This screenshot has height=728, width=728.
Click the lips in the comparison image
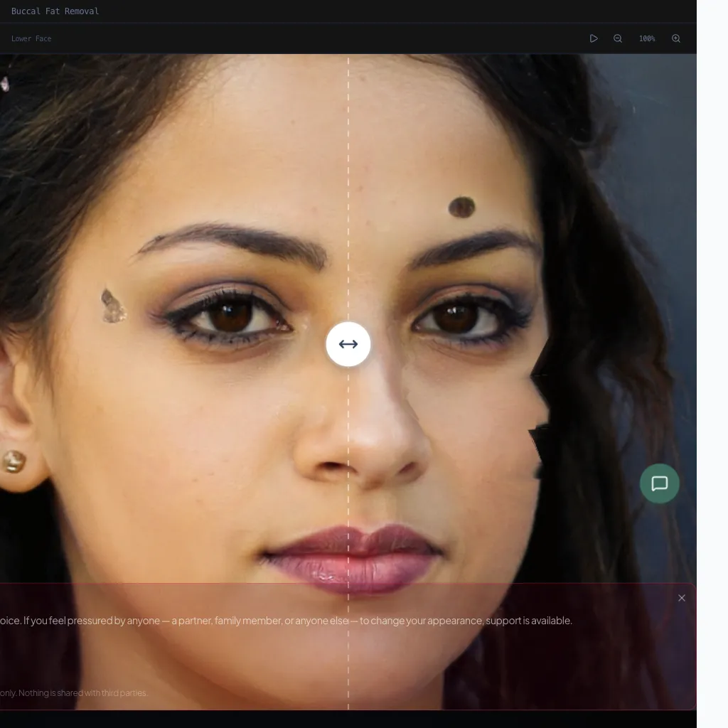click(353, 557)
